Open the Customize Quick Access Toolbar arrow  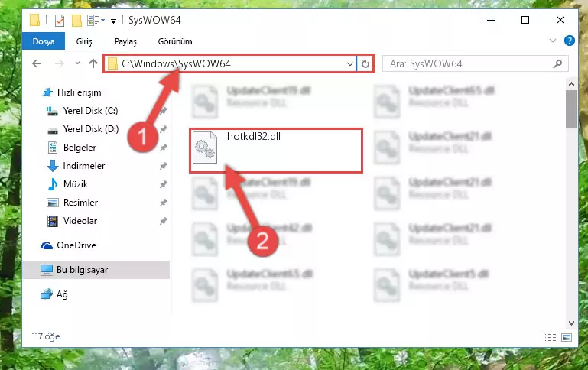point(113,21)
